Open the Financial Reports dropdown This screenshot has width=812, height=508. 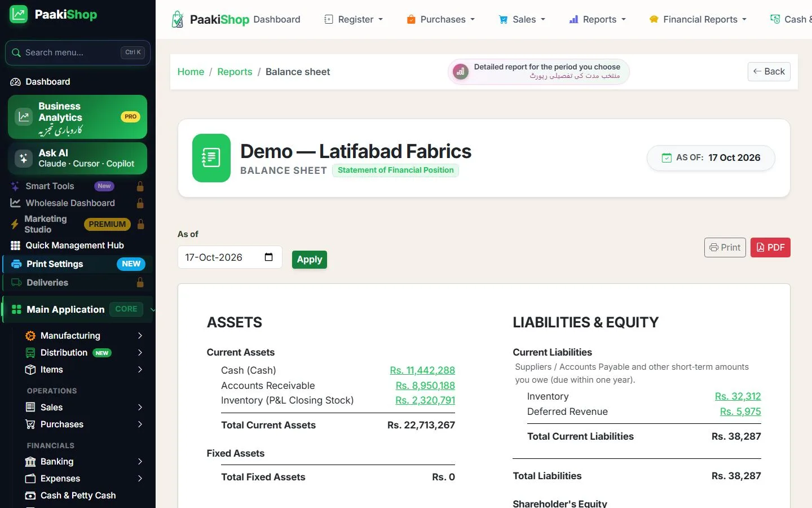(x=698, y=19)
